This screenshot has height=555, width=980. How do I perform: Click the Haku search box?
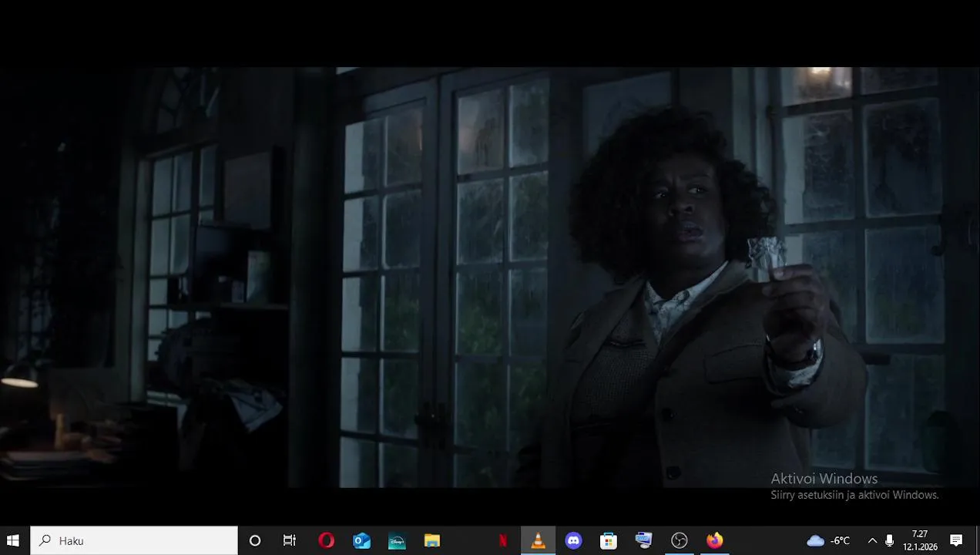pyautogui.click(x=134, y=540)
